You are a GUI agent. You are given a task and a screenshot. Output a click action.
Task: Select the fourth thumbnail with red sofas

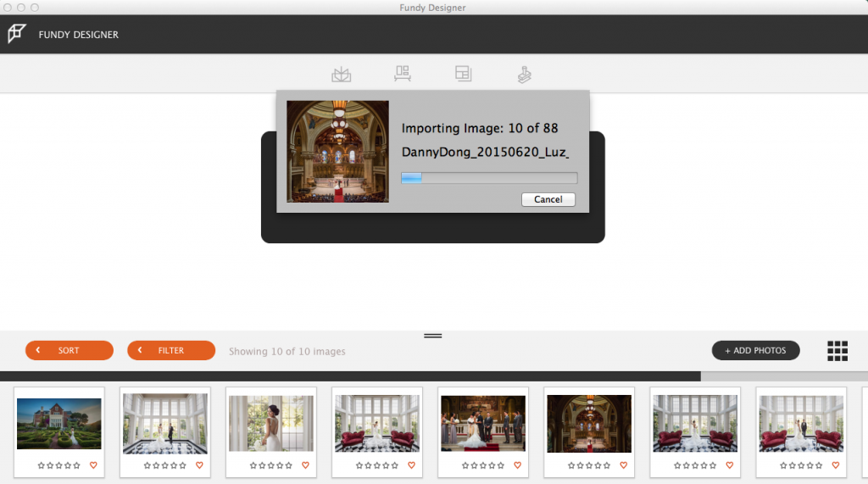coord(377,423)
